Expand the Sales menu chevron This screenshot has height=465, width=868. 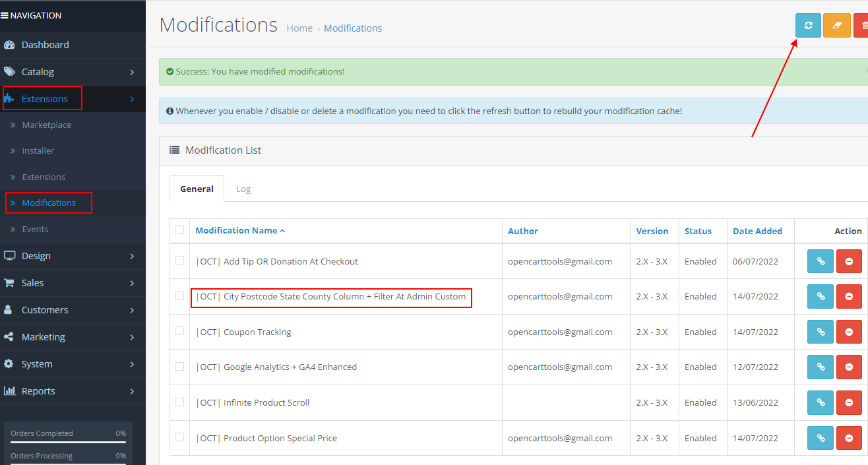pos(132,283)
